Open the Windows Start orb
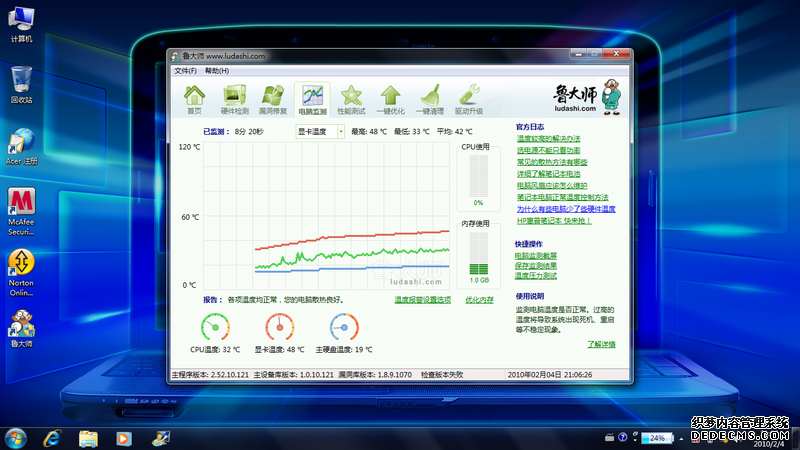 (15, 439)
